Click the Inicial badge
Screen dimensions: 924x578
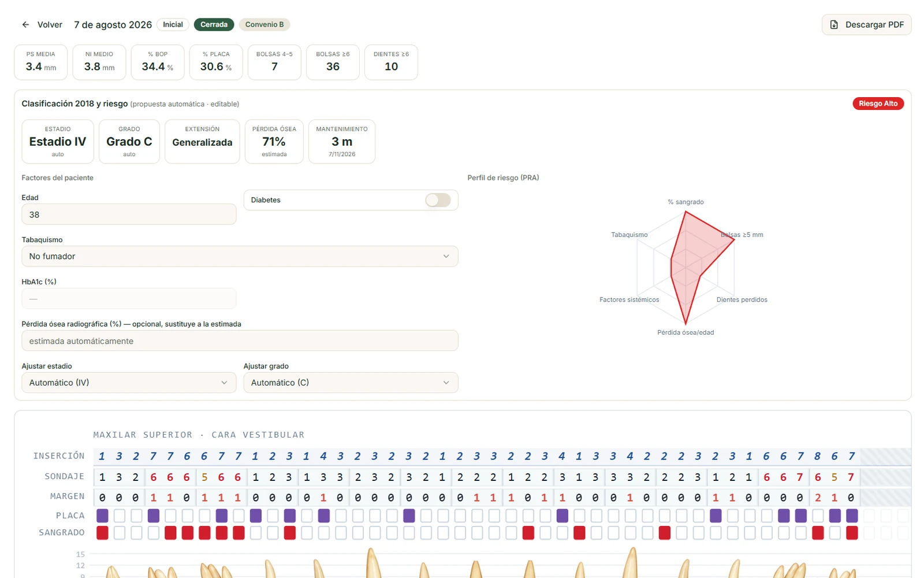coord(173,24)
